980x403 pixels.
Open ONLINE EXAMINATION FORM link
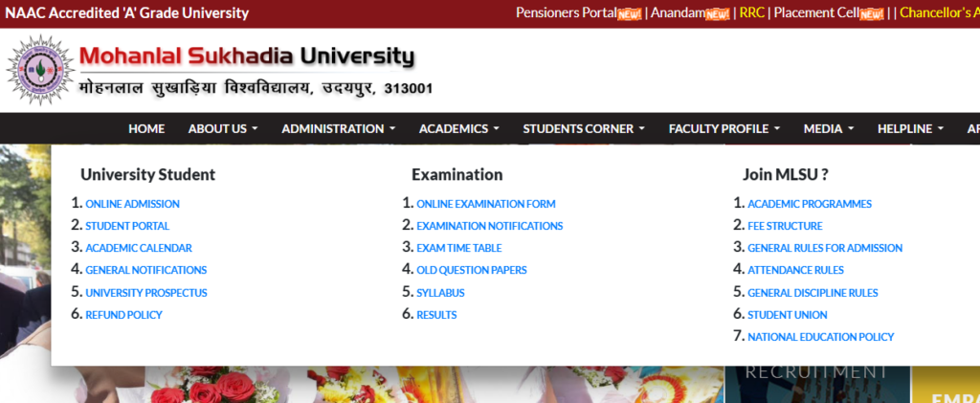485,204
